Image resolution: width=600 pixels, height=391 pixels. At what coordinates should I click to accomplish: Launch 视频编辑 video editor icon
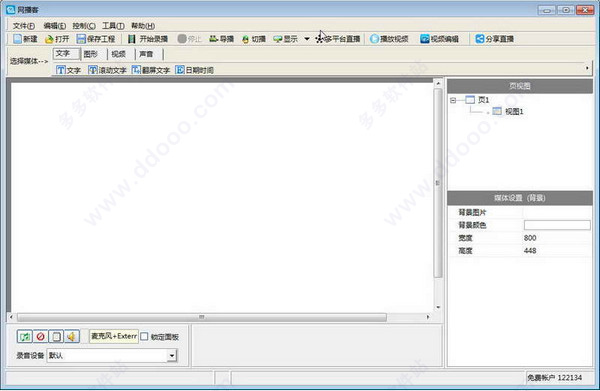click(425, 39)
